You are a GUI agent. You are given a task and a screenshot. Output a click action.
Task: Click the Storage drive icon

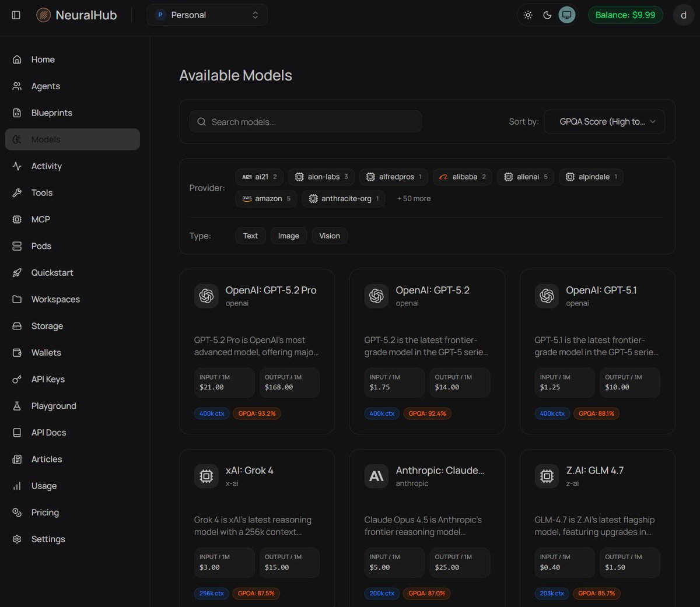[x=17, y=326]
